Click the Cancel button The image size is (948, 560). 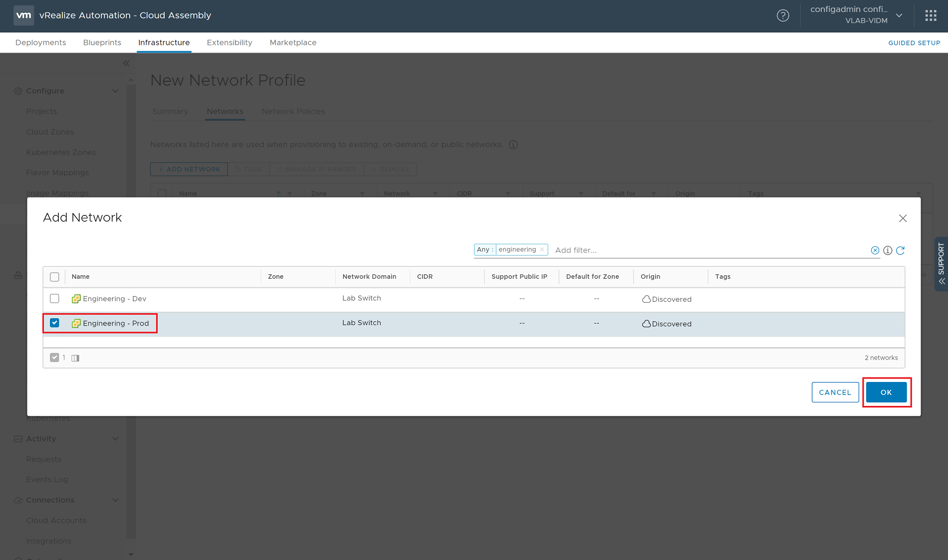[835, 392]
